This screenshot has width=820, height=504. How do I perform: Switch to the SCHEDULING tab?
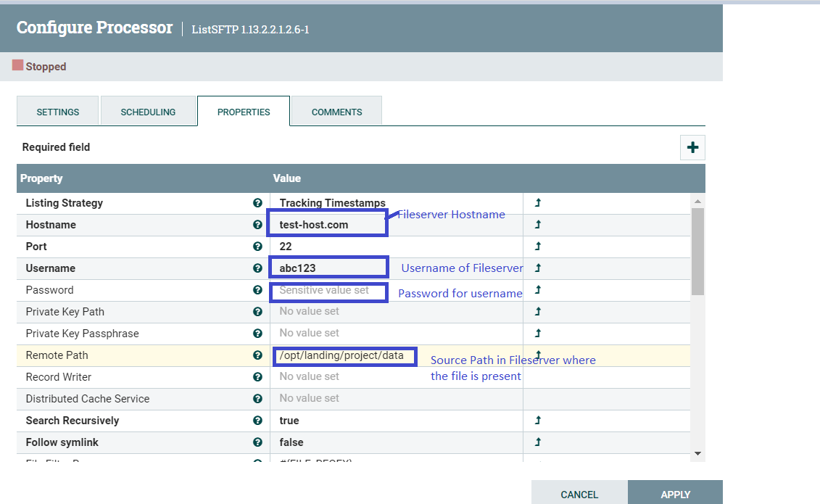coord(148,112)
